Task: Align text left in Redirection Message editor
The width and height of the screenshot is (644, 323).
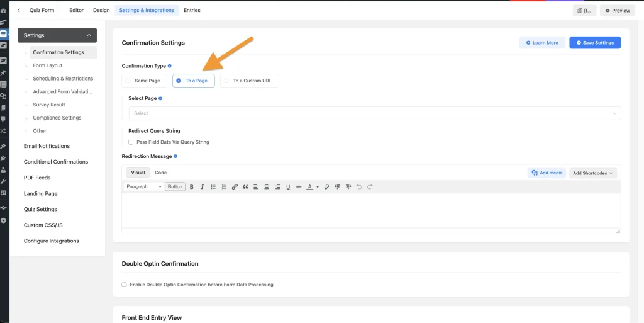Action: pyautogui.click(x=256, y=187)
